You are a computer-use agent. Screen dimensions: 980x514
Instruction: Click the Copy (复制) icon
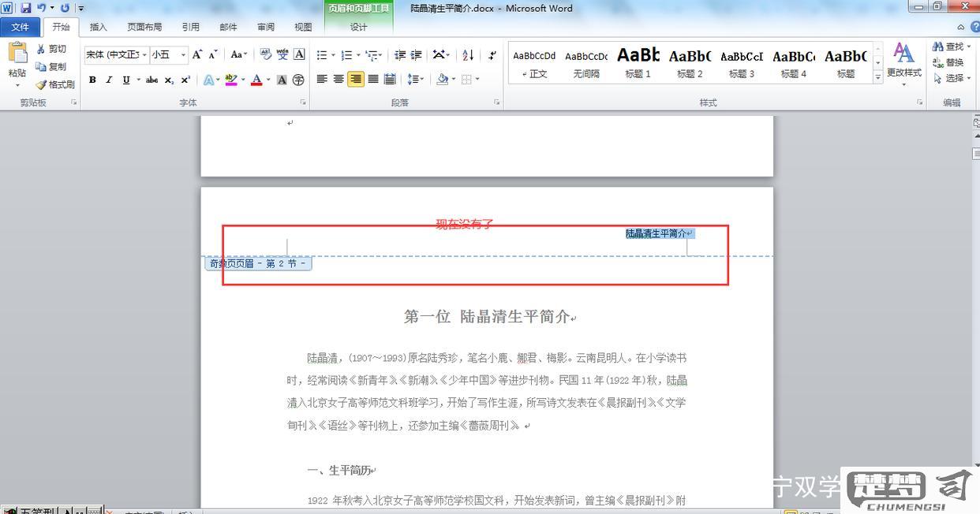click(x=41, y=67)
